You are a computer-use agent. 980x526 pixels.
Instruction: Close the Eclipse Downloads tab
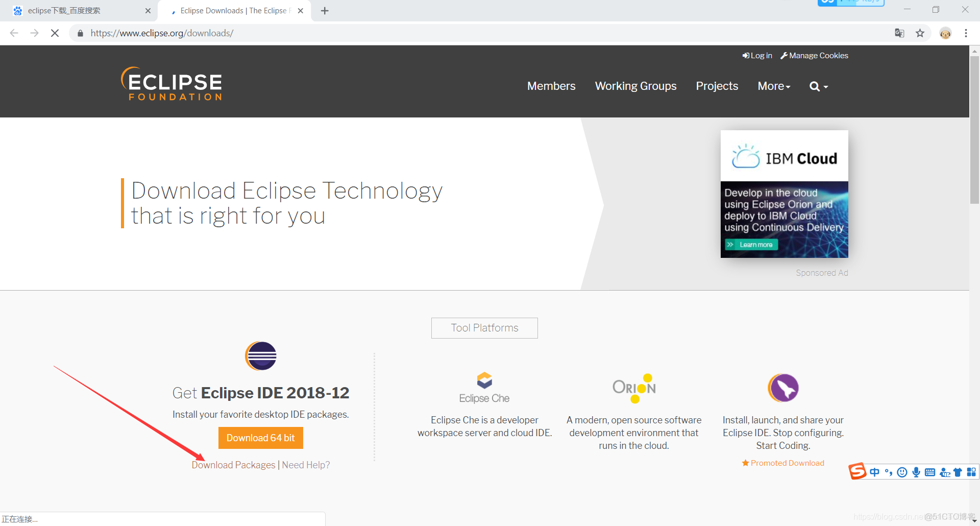[x=301, y=11]
